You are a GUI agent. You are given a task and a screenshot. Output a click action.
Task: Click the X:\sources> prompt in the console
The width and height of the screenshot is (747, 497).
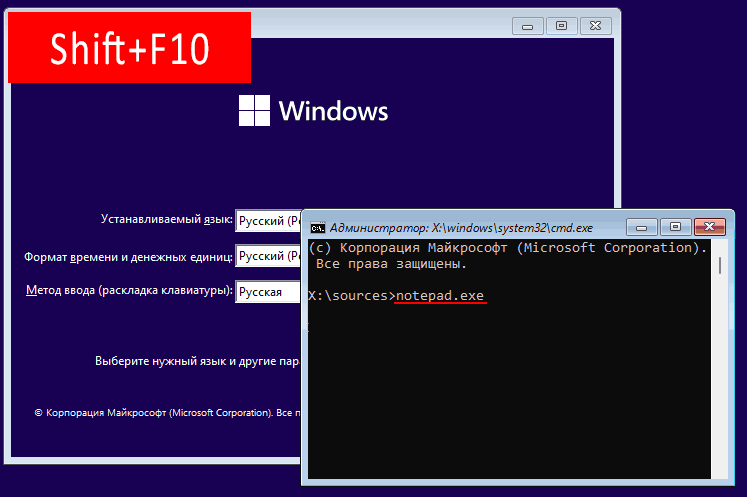pyautogui.click(x=352, y=296)
